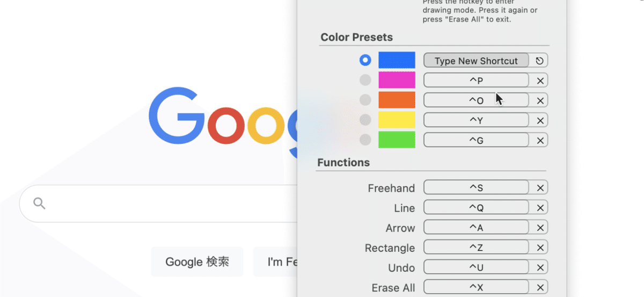Click the Type New Shortcut field

pyautogui.click(x=476, y=61)
